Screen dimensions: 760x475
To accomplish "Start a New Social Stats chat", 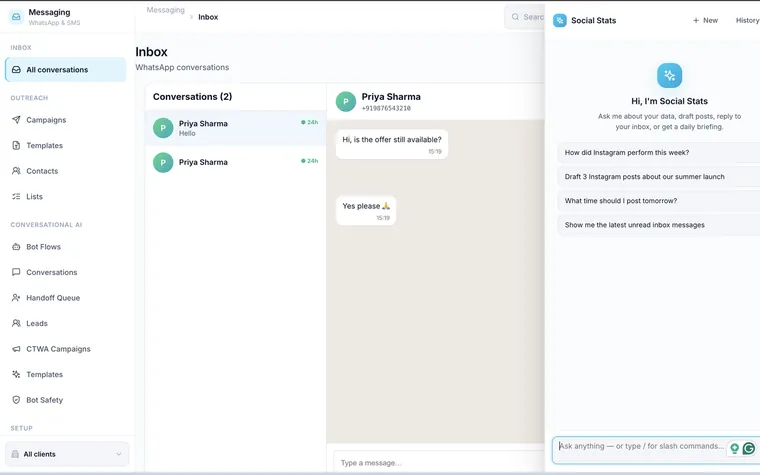I will pyautogui.click(x=705, y=20).
